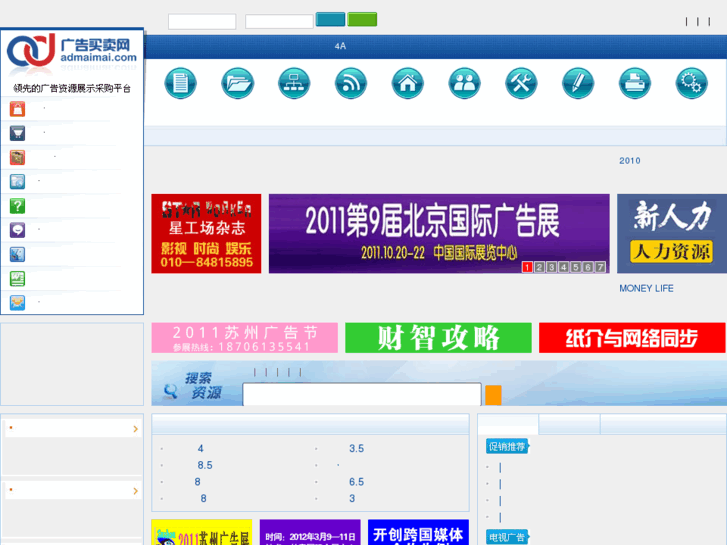Open the gears settings icon

click(692, 83)
